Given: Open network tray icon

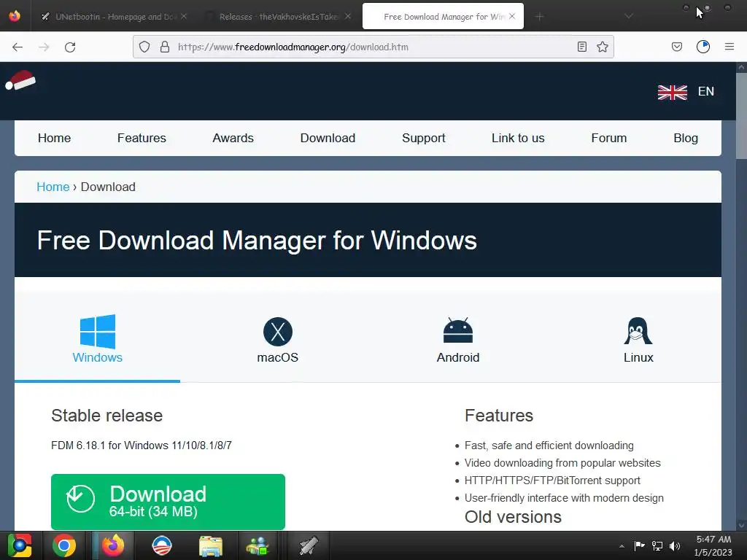Looking at the screenshot, I should coord(657,546).
